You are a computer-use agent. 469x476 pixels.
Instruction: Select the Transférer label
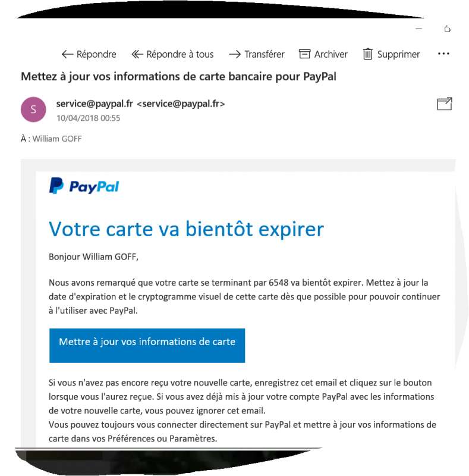[265, 54]
